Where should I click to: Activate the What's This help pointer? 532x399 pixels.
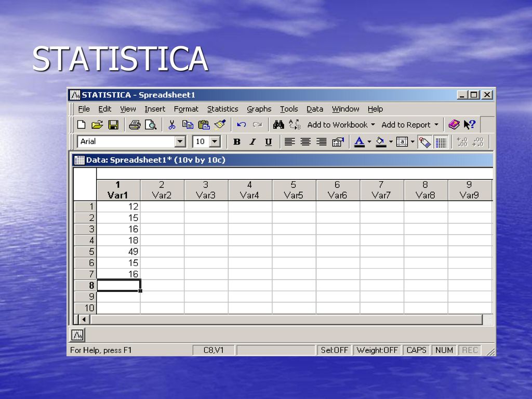(x=470, y=125)
